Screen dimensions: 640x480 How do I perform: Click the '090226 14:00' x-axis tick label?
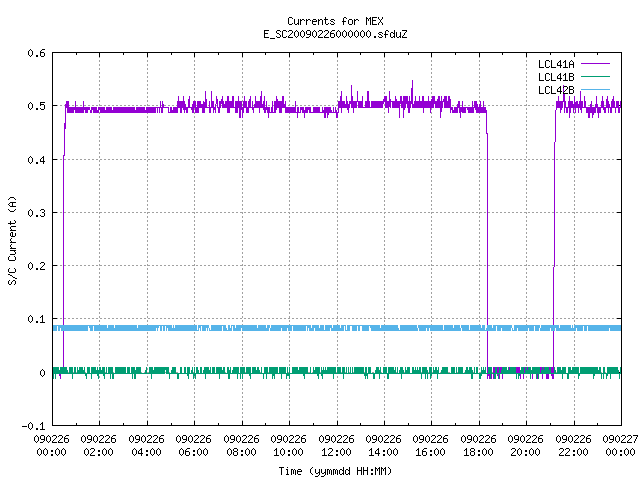point(383,446)
